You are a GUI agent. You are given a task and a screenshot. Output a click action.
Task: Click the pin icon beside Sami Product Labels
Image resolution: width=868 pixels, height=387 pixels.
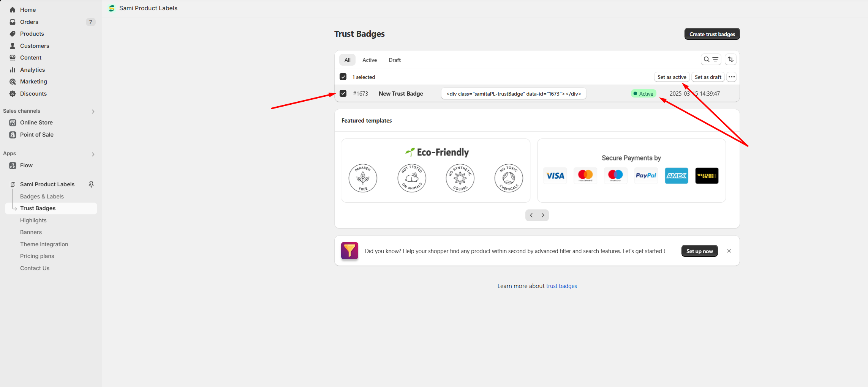point(91,184)
